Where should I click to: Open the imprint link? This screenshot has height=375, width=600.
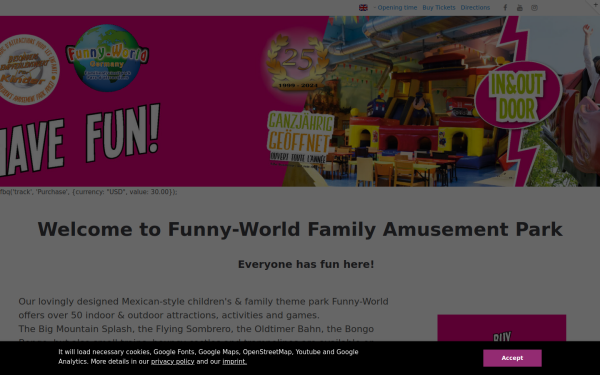click(235, 362)
